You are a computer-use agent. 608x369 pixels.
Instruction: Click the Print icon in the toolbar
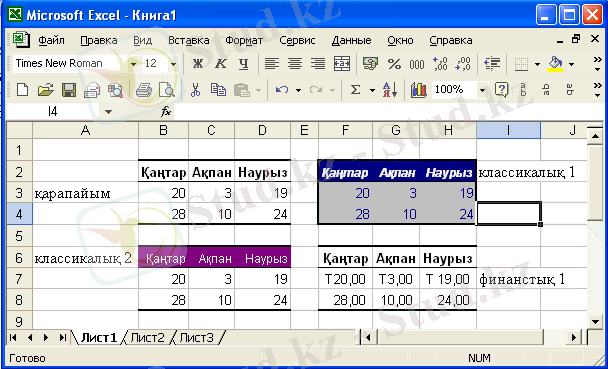[x=143, y=90]
